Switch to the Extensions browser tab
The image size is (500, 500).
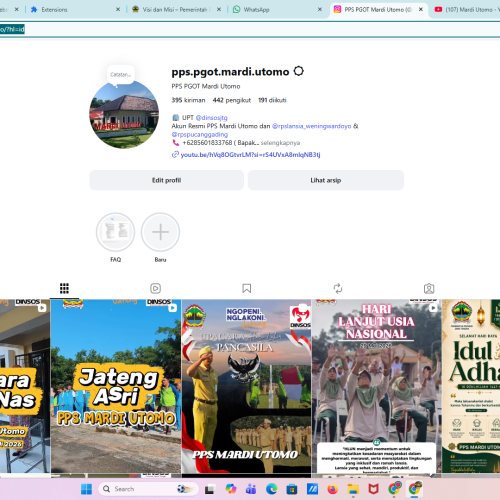pyautogui.click(x=75, y=10)
